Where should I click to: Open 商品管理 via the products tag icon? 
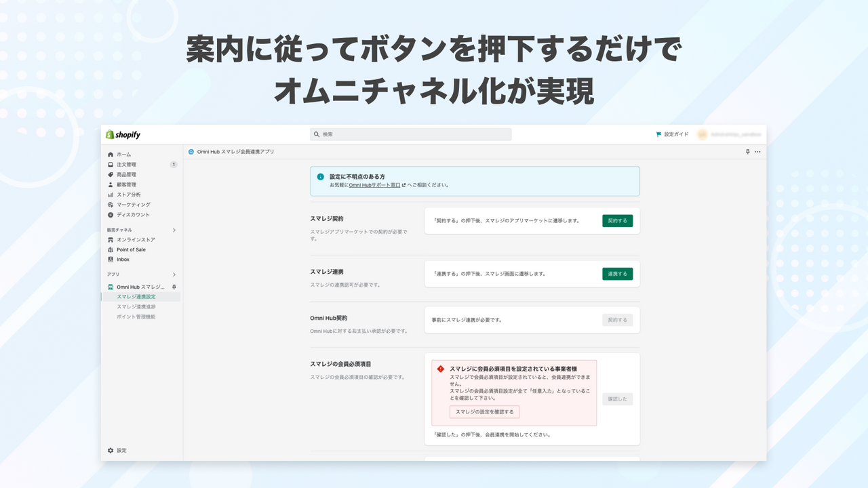click(x=110, y=174)
